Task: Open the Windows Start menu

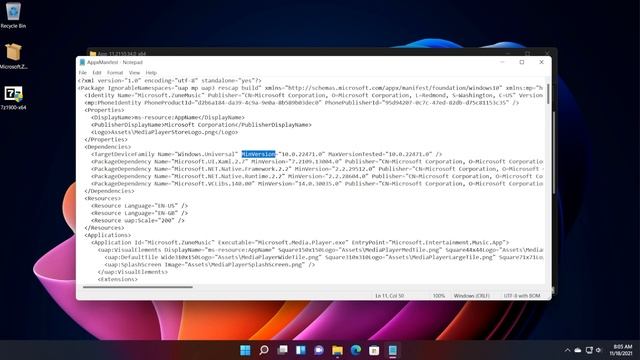Action: pyautogui.click(x=245, y=350)
